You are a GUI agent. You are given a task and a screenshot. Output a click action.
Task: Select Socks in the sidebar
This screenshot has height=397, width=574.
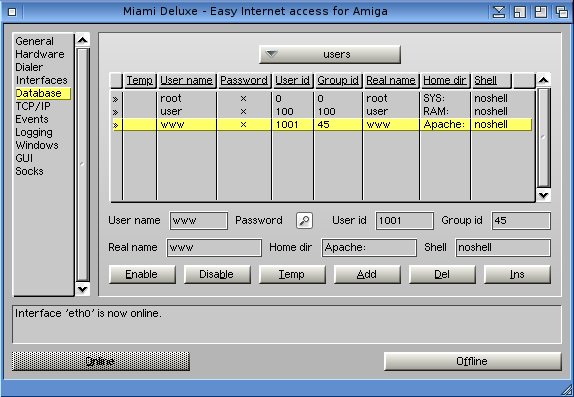click(29, 171)
